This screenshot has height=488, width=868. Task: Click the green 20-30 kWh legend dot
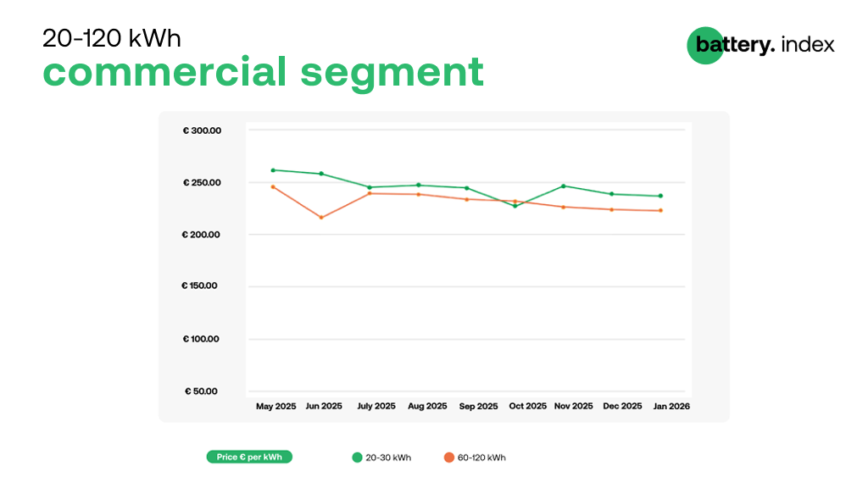pos(357,457)
